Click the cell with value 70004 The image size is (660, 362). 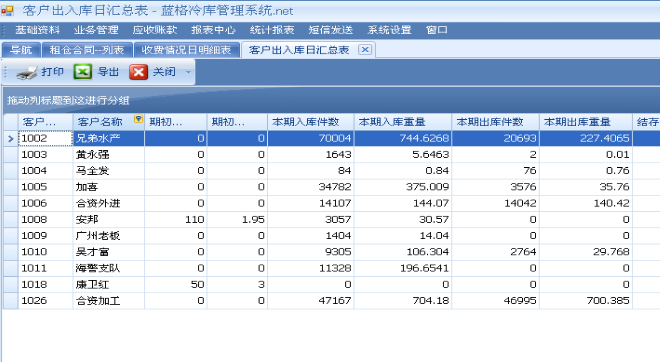[311, 138]
